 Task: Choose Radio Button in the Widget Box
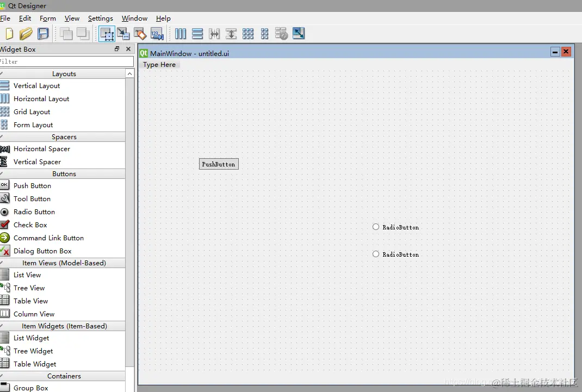63,211
